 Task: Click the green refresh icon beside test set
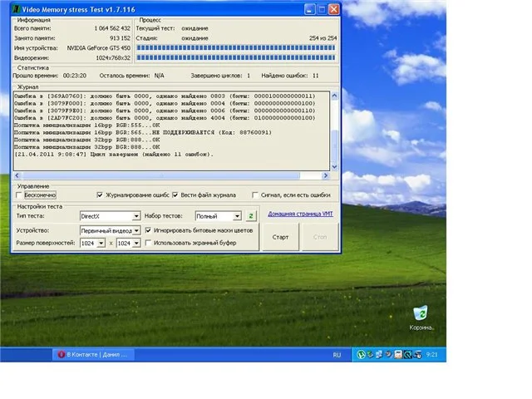[251, 215]
